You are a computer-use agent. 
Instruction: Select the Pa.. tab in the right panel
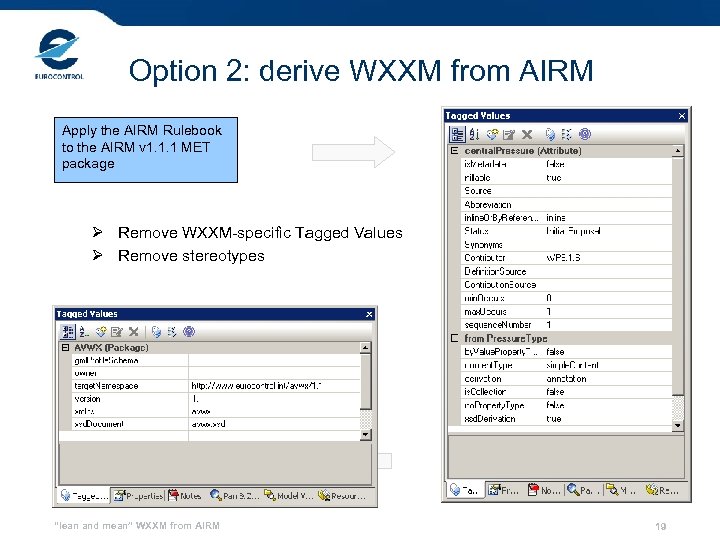pyautogui.click(x=583, y=490)
